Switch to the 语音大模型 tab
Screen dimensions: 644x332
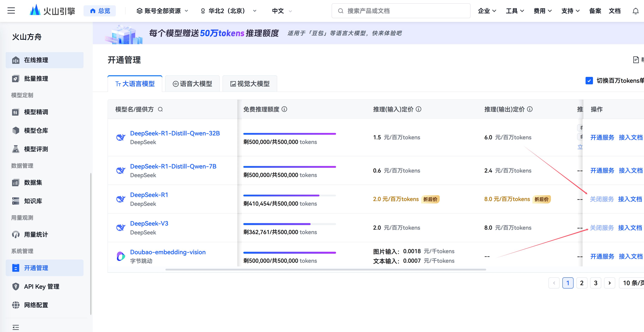192,84
